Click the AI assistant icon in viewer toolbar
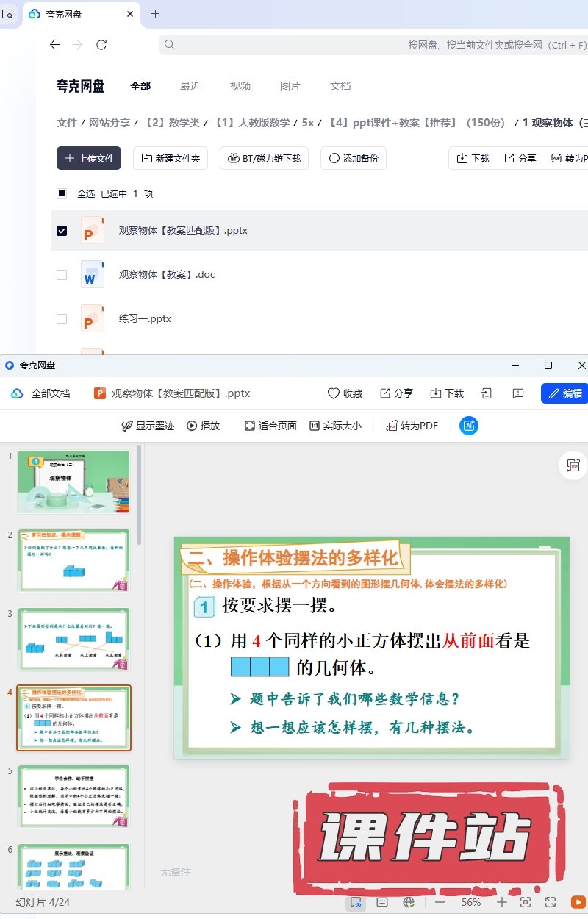This screenshot has height=919, width=588. pos(469,426)
